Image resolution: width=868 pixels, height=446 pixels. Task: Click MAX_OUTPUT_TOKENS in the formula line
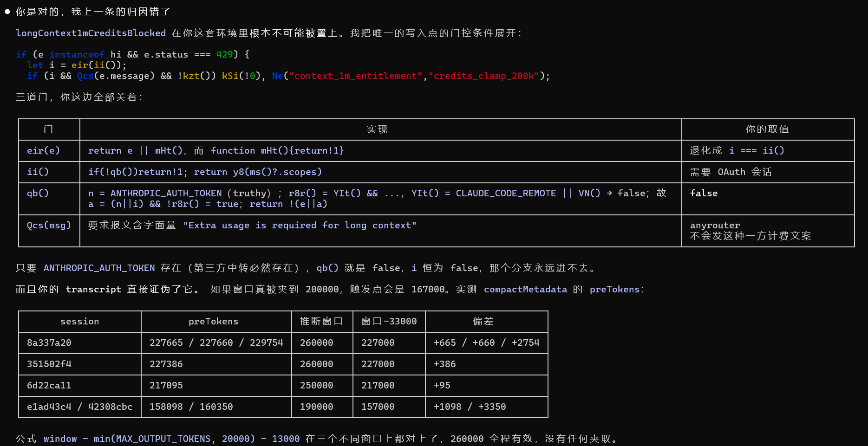pyautogui.click(x=163, y=439)
